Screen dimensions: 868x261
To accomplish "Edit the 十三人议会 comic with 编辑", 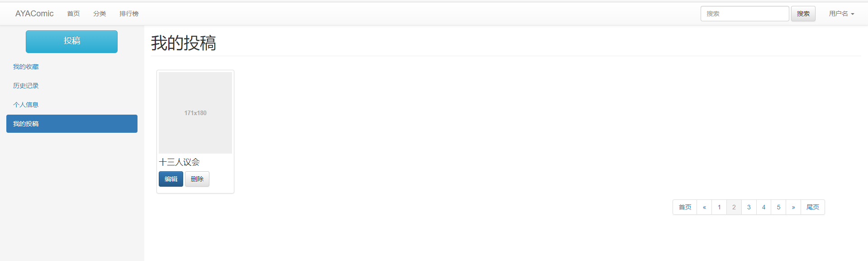I will click(x=171, y=179).
